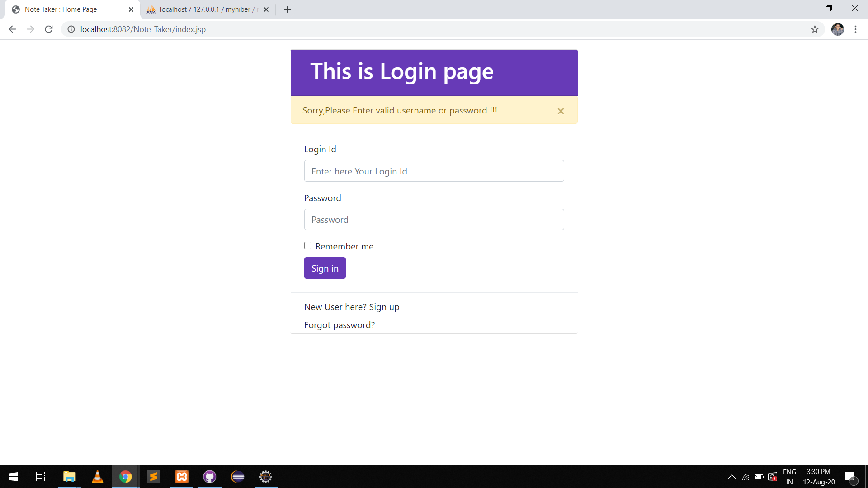
Task: Open XAMPP from the taskbar
Action: click(182, 477)
